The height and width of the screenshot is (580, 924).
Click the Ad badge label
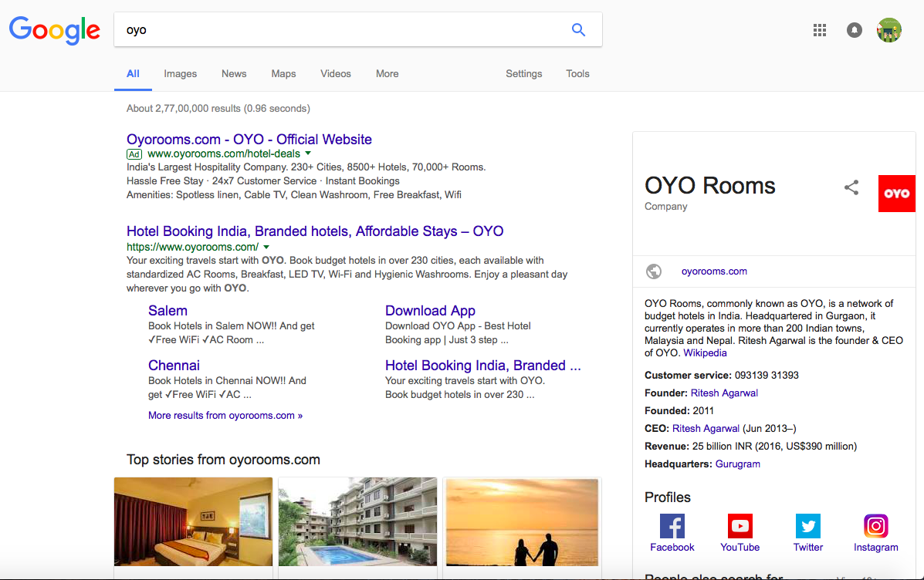point(134,154)
